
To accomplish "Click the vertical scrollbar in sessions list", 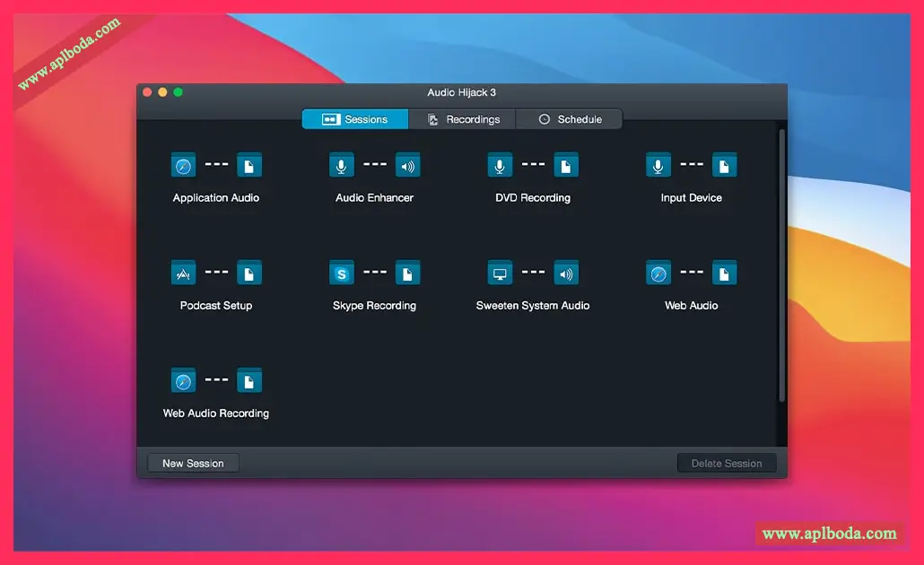I will click(782, 265).
